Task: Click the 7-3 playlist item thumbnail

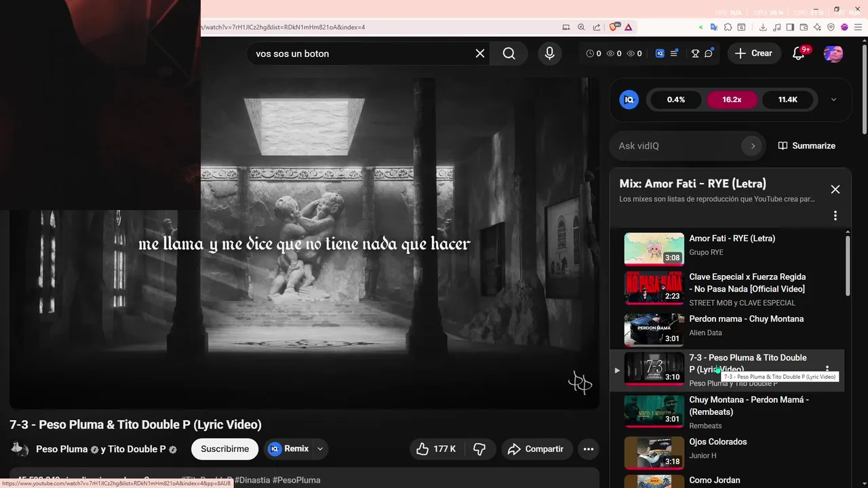Action: (x=654, y=369)
